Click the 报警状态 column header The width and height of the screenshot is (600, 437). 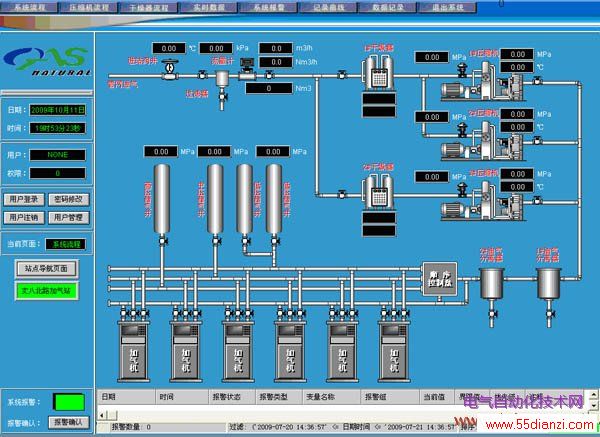tap(231, 397)
